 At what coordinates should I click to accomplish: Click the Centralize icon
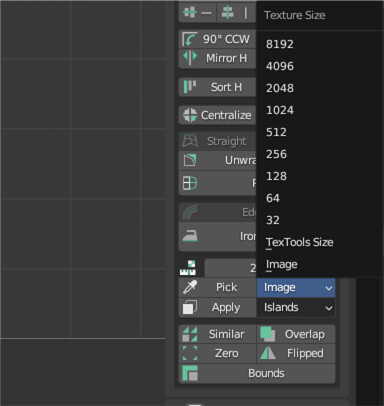[x=190, y=115]
